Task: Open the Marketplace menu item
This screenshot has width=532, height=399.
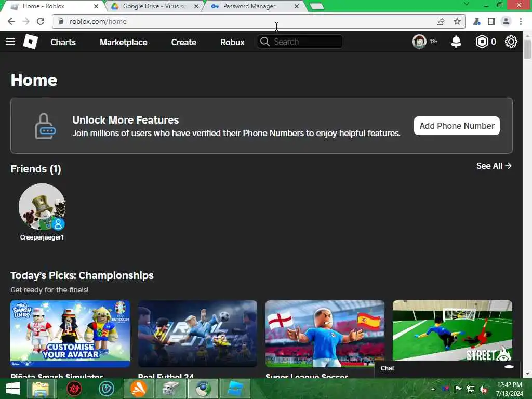Action: pyautogui.click(x=124, y=42)
